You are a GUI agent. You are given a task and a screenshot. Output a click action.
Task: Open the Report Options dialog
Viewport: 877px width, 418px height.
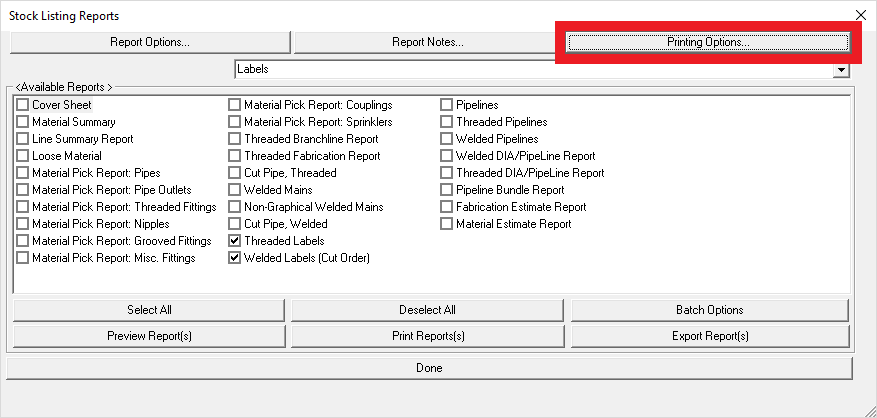[150, 42]
